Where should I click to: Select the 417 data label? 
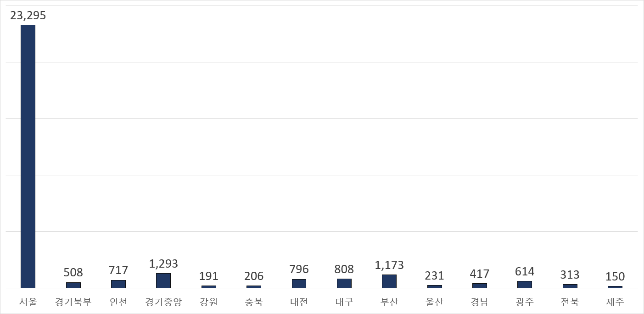click(479, 274)
